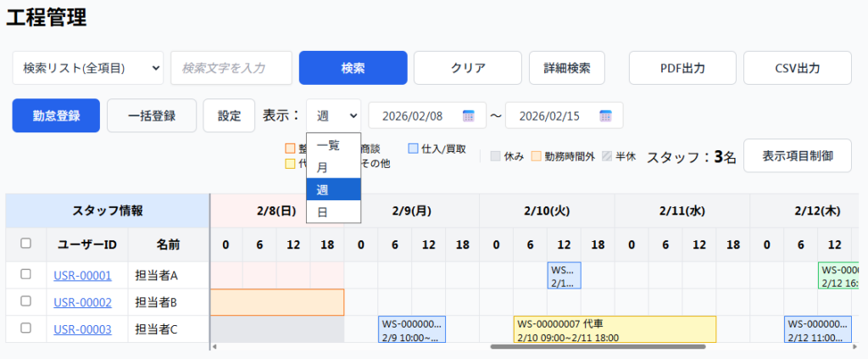Viewport: 868px width, 359px height.
Task: Open the start date calendar picker icon
Action: (468, 115)
